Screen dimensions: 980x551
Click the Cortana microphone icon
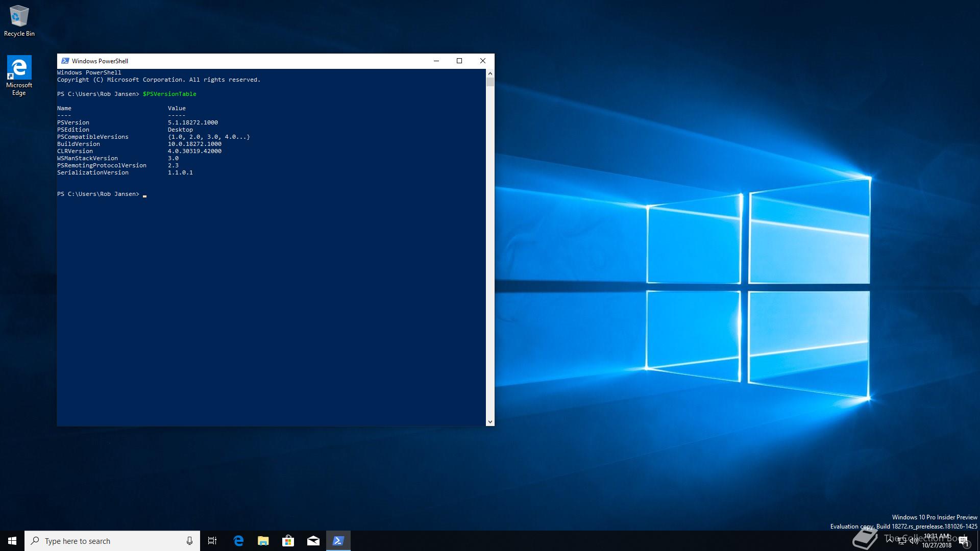pyautogui.click(x=189, y=541)
